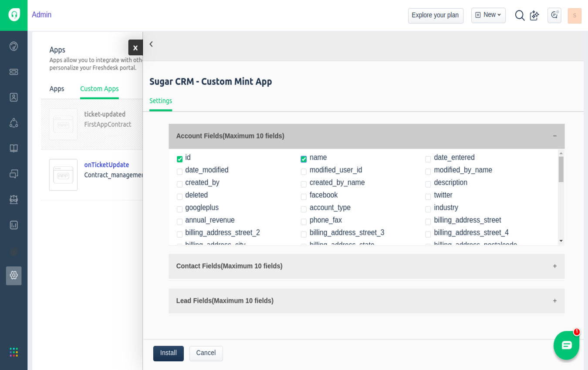588x370 pixels.
Task: Open the Freshworks app switcher grid
Action: pos(14,352)
